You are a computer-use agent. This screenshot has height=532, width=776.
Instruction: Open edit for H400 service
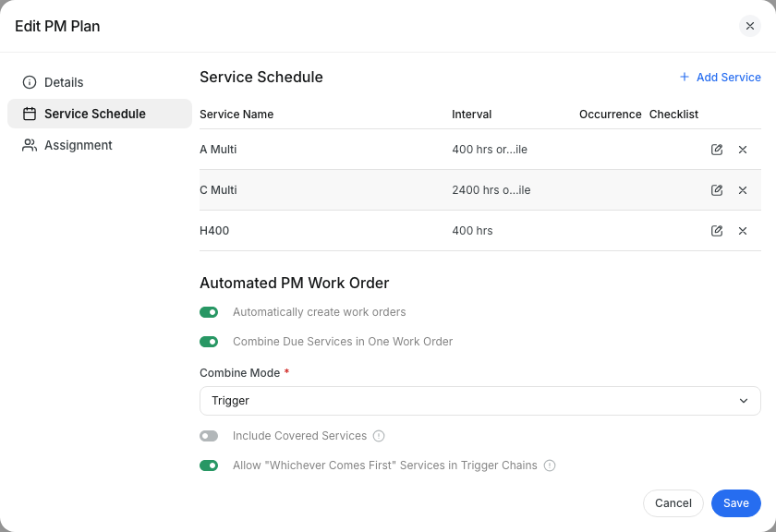point(717,231)
